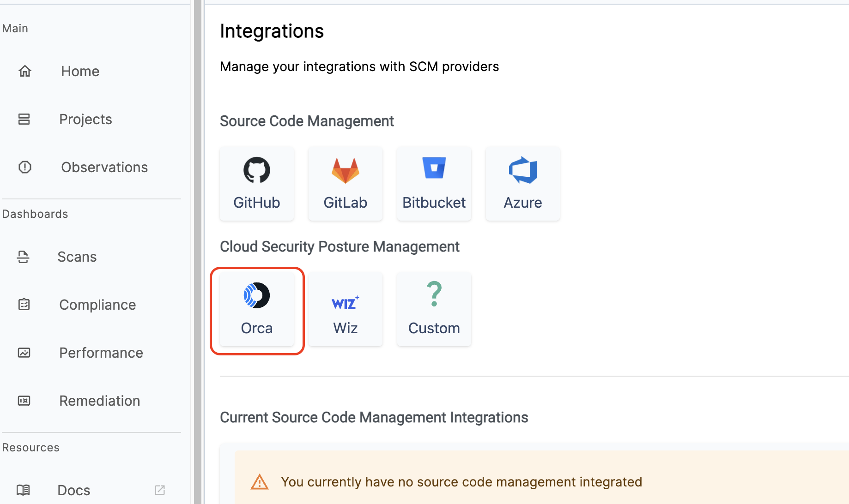Click the GitLab fox logo

[346, 170]
